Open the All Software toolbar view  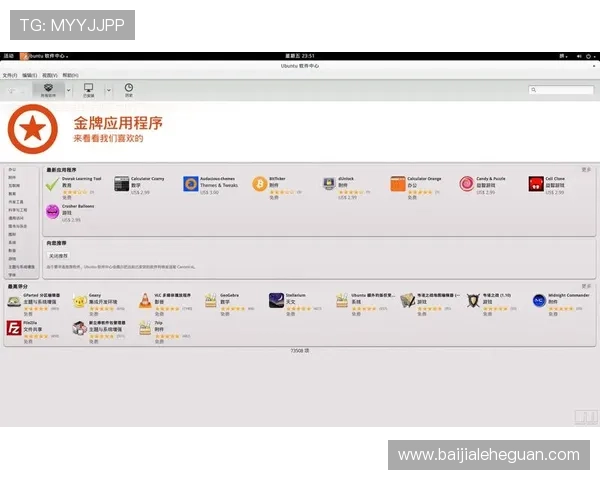[x=48, y=90]
